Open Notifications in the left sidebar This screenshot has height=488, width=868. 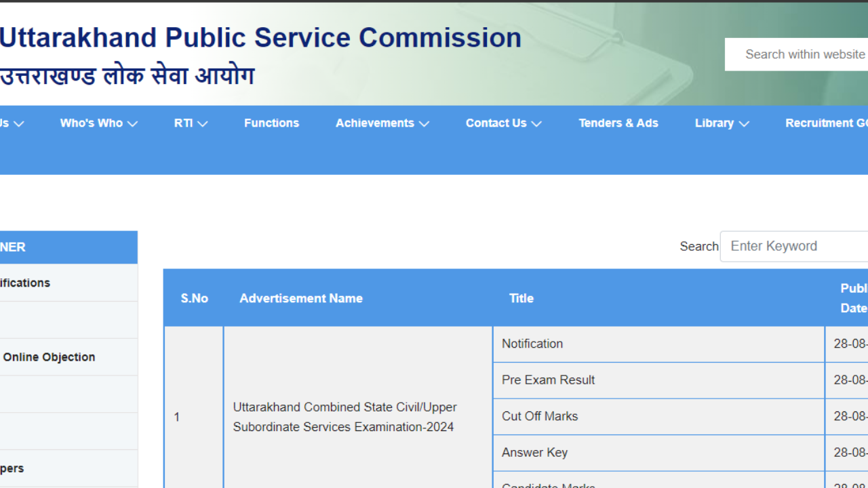tap(25, 283)
